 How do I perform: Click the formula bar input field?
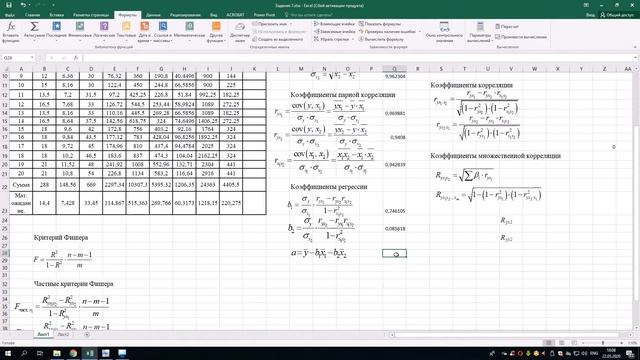point(358,58)
